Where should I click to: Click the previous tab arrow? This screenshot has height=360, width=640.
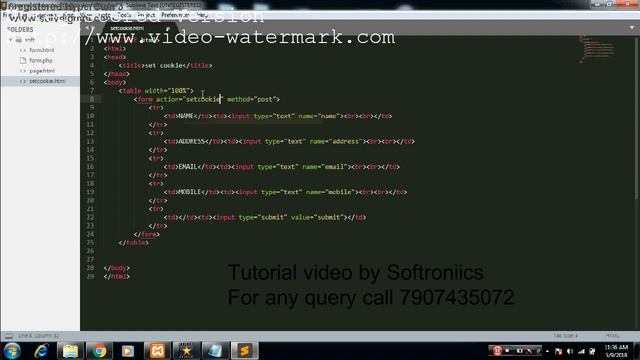(87, 28)
